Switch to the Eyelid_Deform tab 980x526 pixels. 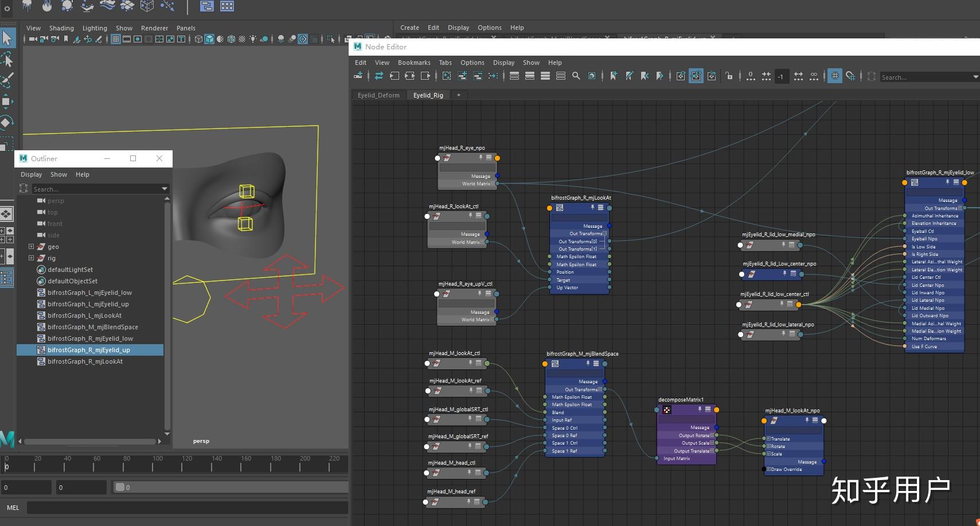(378, 95)
